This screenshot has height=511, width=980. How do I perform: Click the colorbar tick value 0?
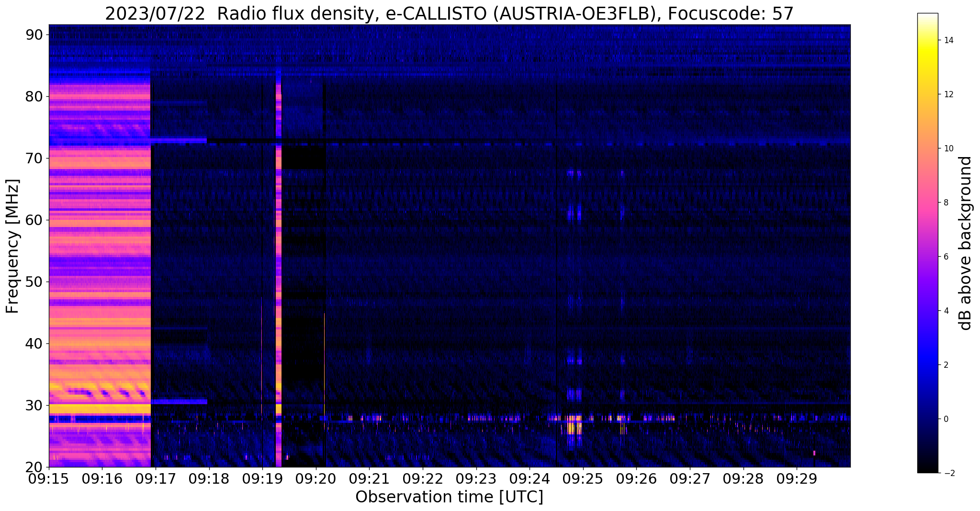946,419
